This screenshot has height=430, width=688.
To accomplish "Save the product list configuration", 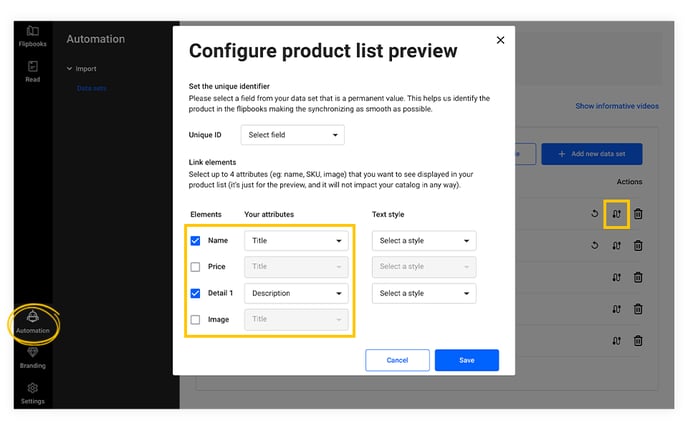I will [466, 360].
